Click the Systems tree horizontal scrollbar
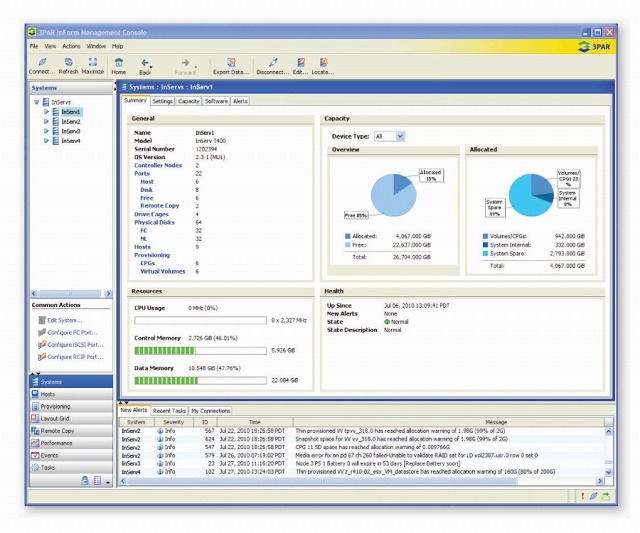Viewport: 640px width, 533px height. [x=71, y=293]
